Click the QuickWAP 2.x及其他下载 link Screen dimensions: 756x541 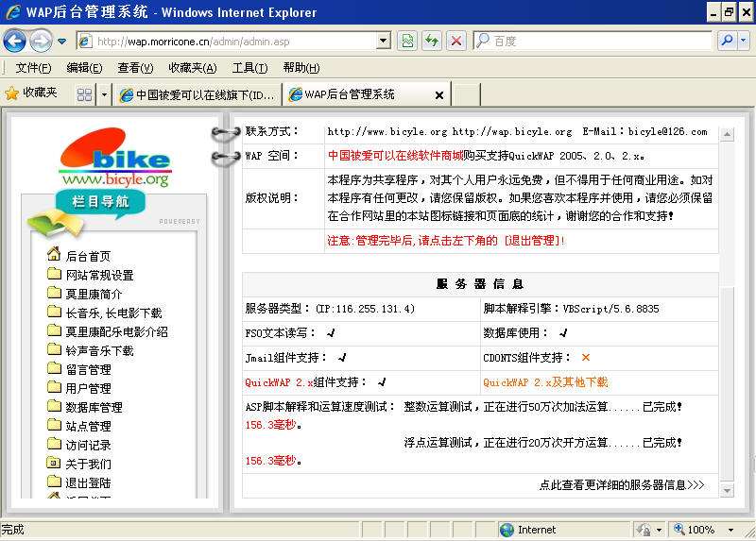pos(545,382)
